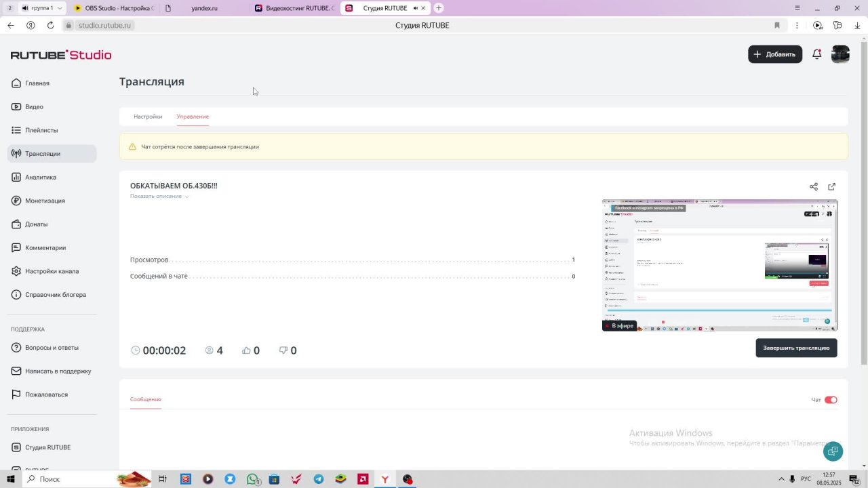Screen dimensions: 868x488
Task: Select Трансляции in the sidebar
Action: (x=52, y=154)
